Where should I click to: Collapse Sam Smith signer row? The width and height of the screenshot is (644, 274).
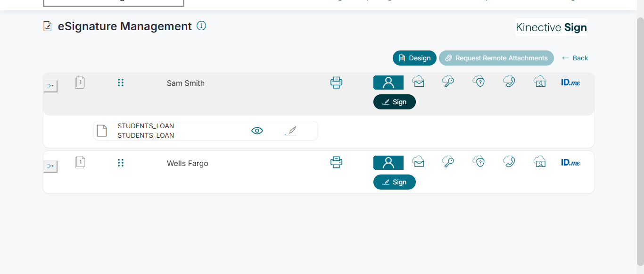tap(50, 86)
